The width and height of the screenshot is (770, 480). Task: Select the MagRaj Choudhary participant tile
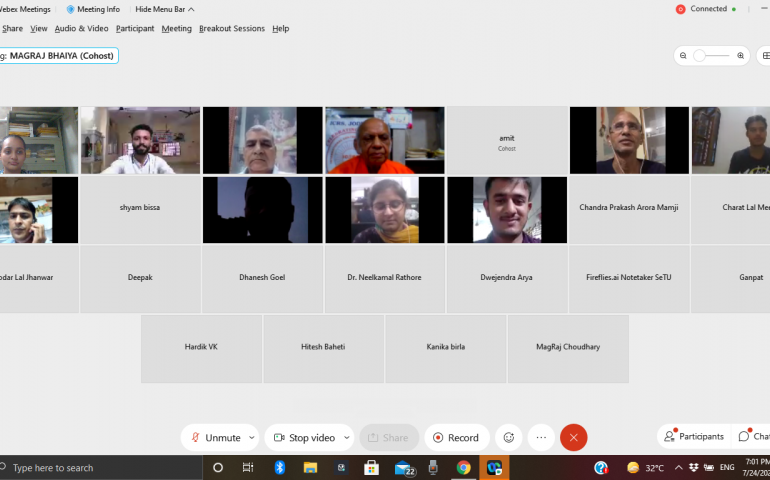click(x=568, y=349)
